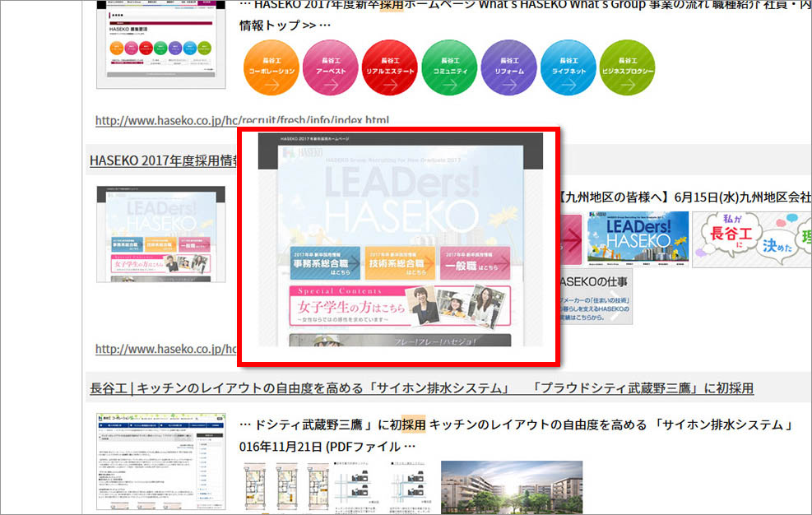Image resolution: width=812 pixels, height=515 pixels.
Task: Click the green 長谷工コミュニティ circle icon
Action: [x=449, y=68]
